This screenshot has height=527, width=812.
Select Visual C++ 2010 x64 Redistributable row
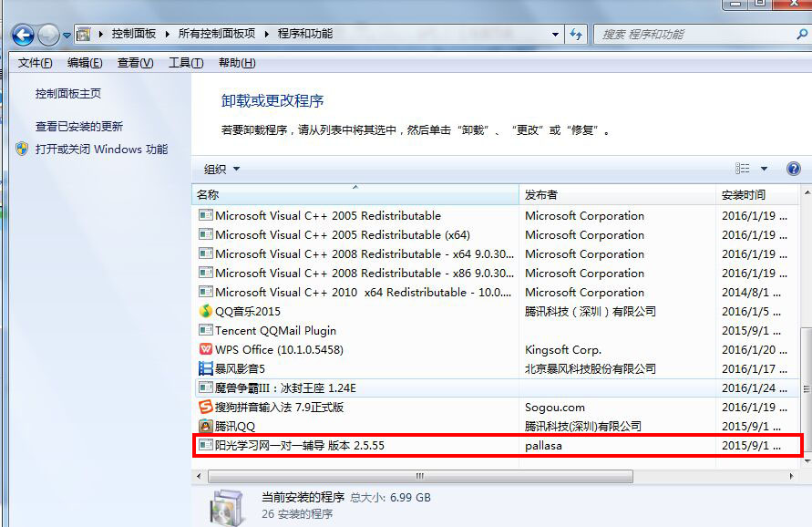496,293
